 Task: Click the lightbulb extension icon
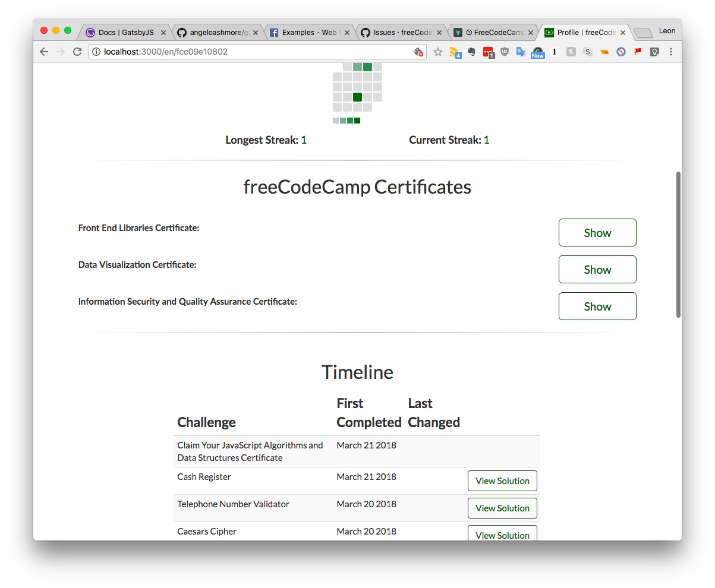coord(654,52)
